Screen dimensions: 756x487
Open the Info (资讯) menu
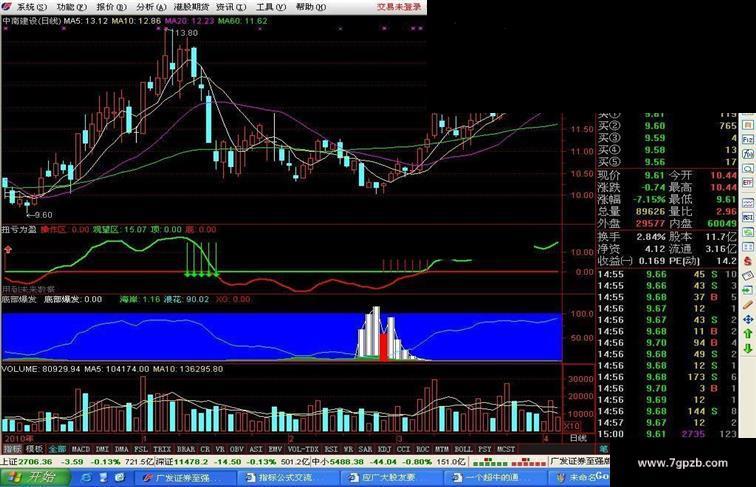(x=231, y=7)
